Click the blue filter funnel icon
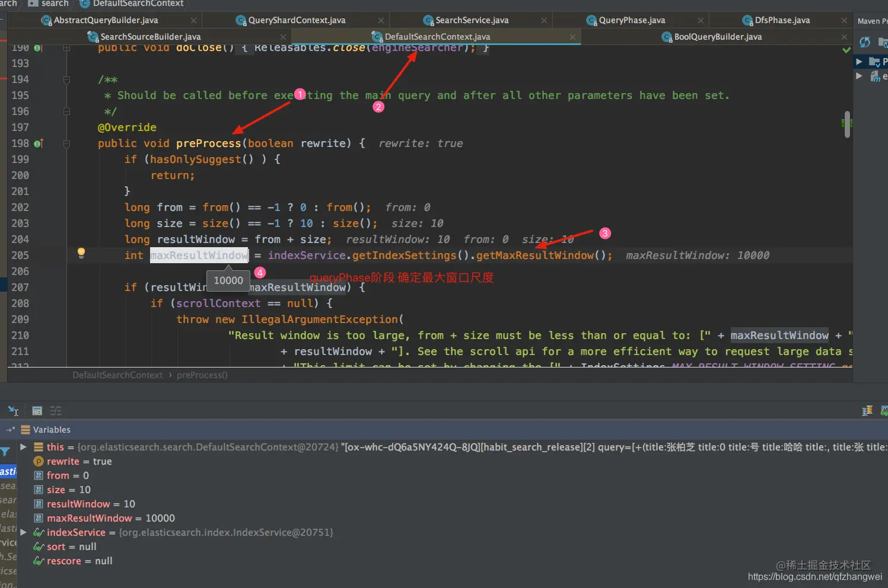This screenshot has height=588, width=888. pos(5,452)
